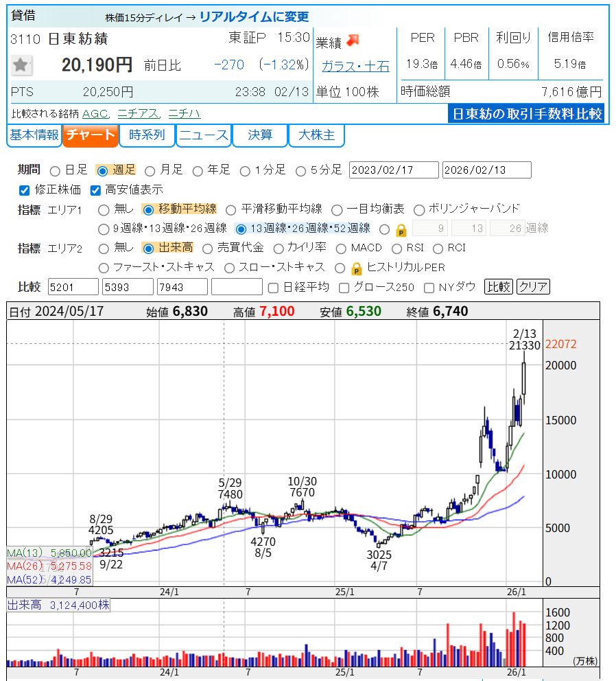This screenshot has width=616, height=681.
Task: Click the start date field 2023/02/17
Action: point(393,170)
